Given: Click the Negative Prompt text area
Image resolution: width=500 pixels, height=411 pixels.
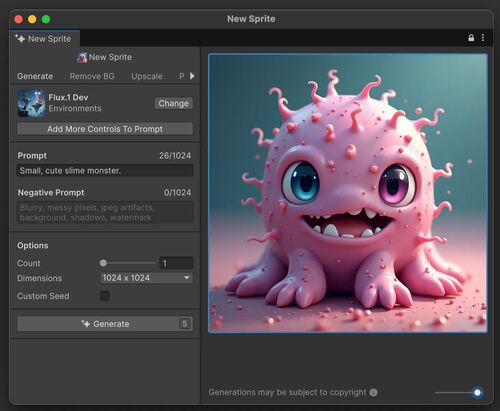Looking at the screenshot, I should [x=105, y=212].
